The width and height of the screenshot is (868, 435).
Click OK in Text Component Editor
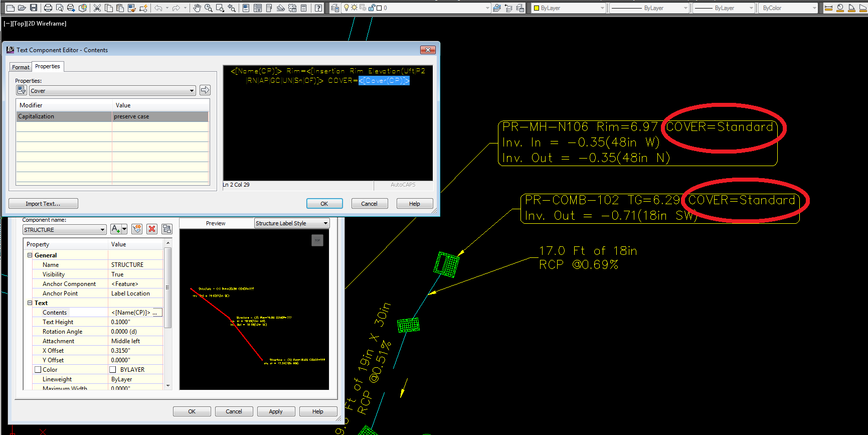coord(324,204)
